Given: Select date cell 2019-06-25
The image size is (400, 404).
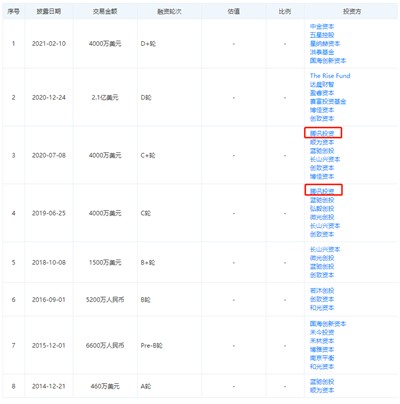Looking at the screenshot, I should tap(49, 213).
